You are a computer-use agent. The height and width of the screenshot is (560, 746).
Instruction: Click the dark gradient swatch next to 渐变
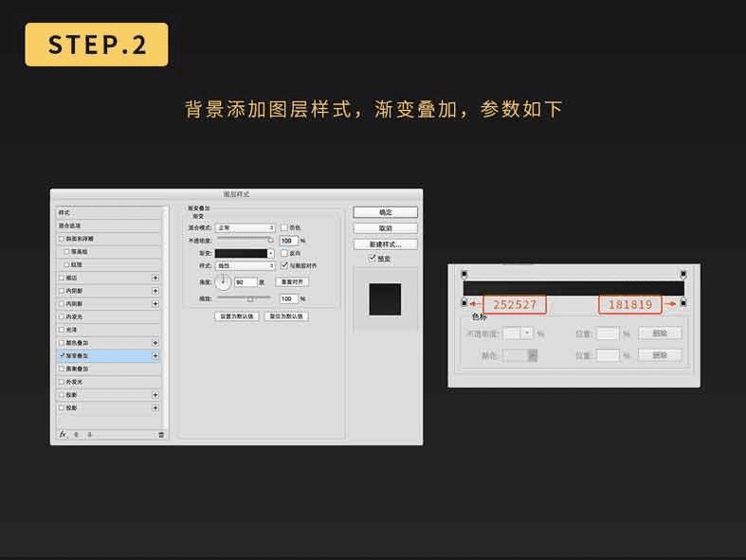coord(241,253)
